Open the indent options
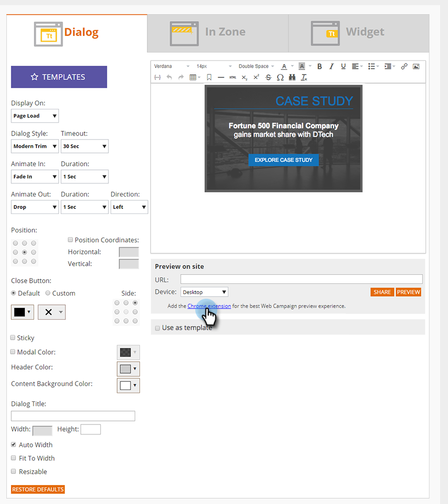This screenshot has width=448, height=504. click(388, 66)
